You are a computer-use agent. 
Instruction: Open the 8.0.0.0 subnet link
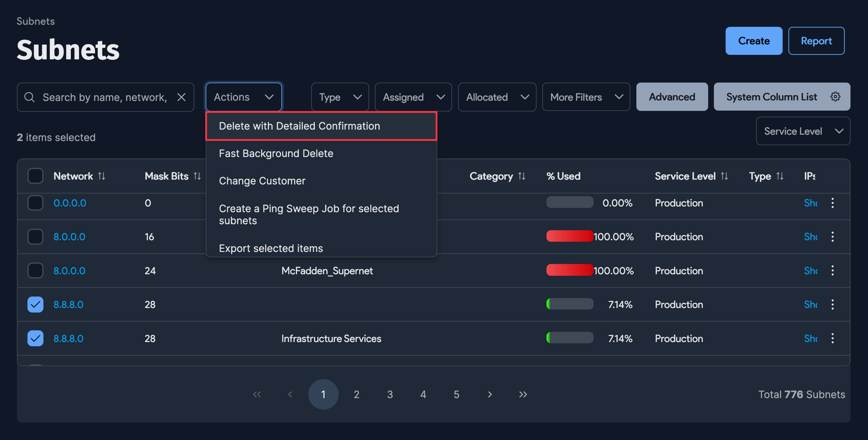tap(69, 237)
